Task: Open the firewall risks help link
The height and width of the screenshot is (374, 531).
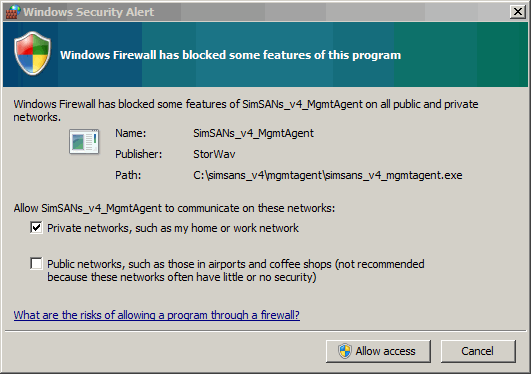Action: click(x=156, y=315)
